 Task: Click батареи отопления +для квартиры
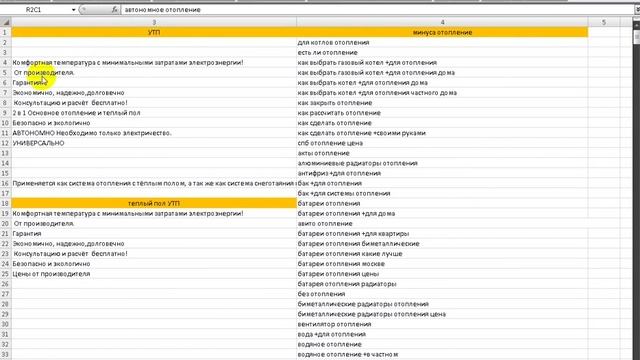442,233
